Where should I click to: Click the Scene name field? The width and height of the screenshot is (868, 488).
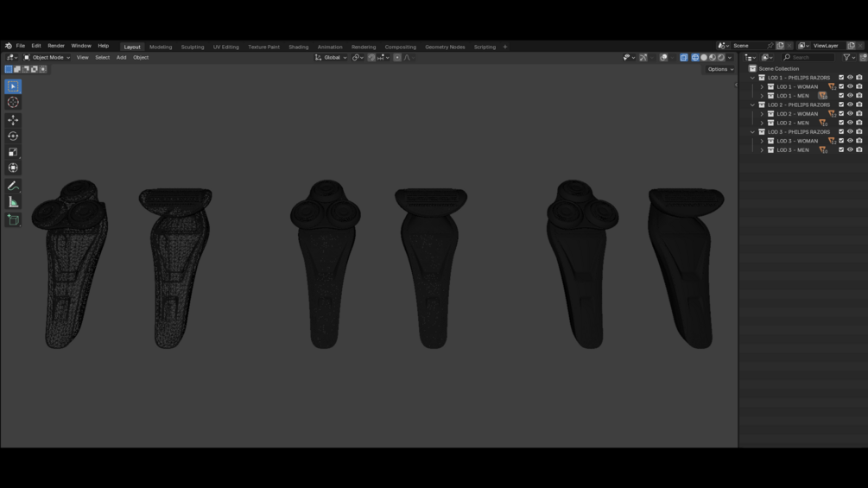point(749,46)
